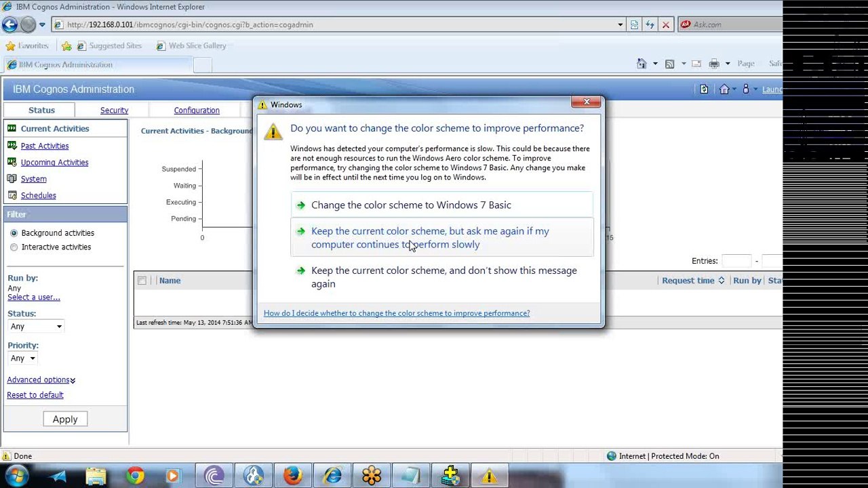Open Upcoming Activities in the sidebar
Image resolution: width=868 pixels, height=488 pixels.
(54, 163)
